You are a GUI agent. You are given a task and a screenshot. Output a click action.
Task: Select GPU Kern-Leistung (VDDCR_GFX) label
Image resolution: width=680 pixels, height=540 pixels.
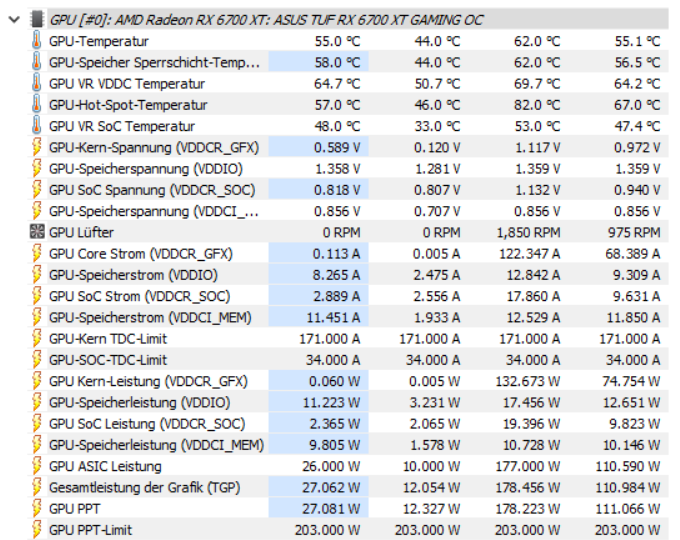[148, 381]
